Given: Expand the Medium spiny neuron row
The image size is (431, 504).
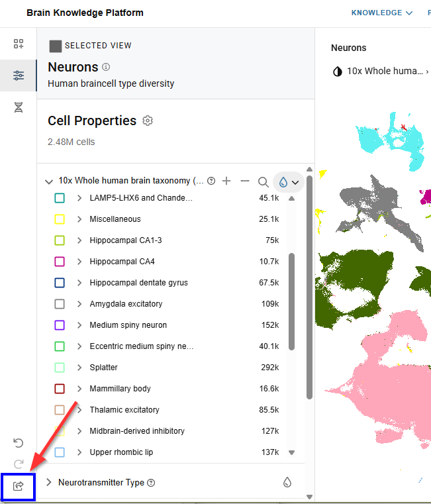Looking at the screenshot, I should click(79, 325).
